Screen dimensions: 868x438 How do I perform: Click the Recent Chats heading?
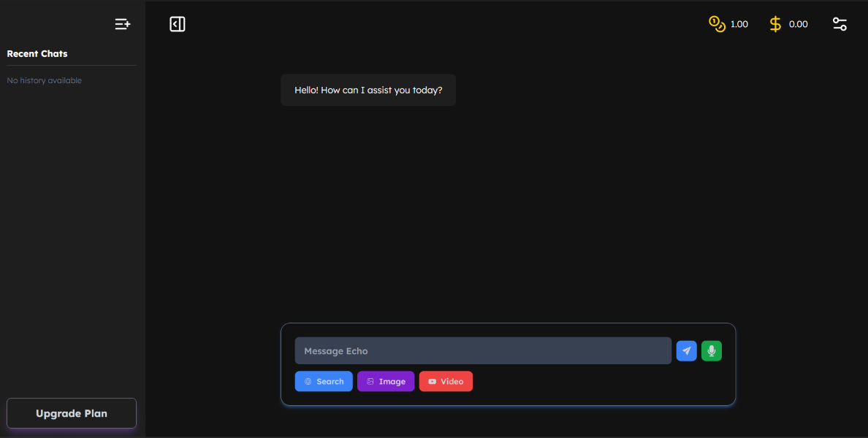[37, 53]
